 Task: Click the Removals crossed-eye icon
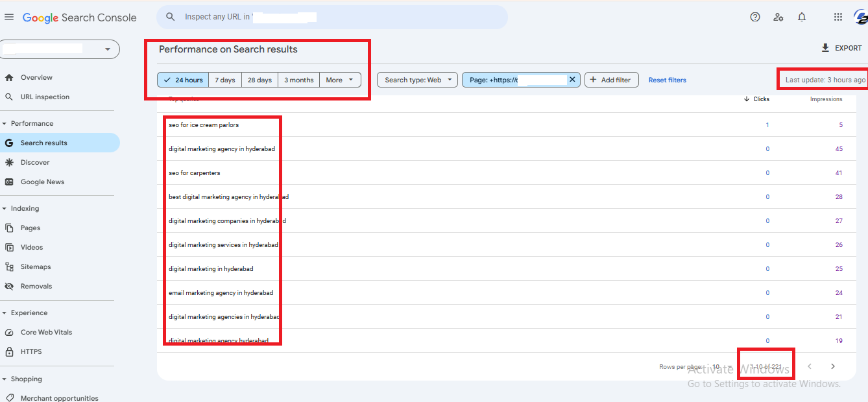pyautogui.click(x=9, y=286)
